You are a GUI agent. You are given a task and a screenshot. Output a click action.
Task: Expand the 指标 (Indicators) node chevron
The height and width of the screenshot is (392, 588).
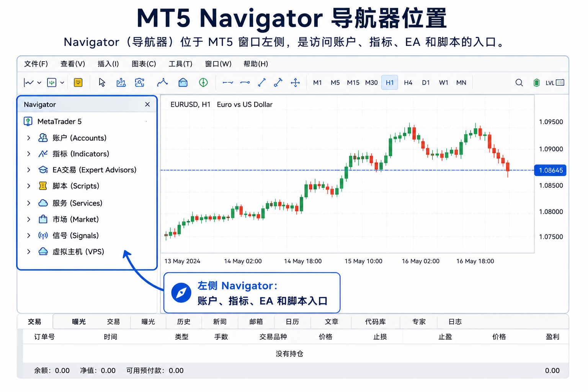[x=29, y=154]
